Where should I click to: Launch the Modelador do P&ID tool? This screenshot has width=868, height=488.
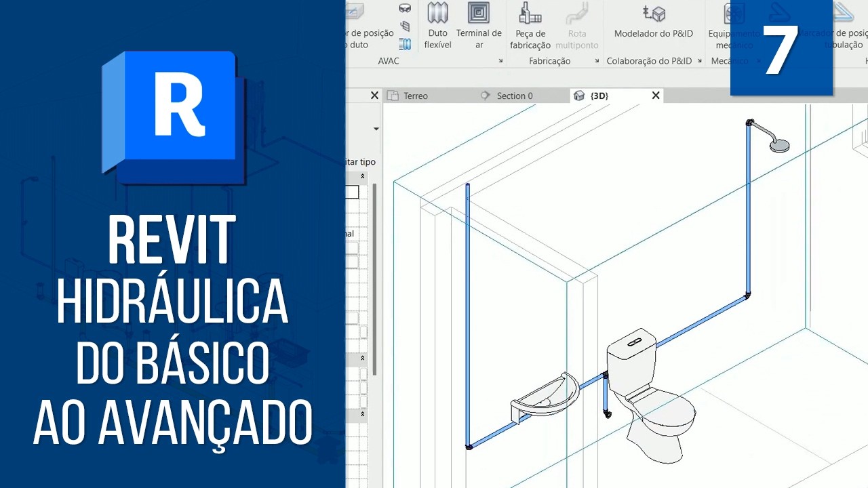pyautogui.click(x=654, y=22)
